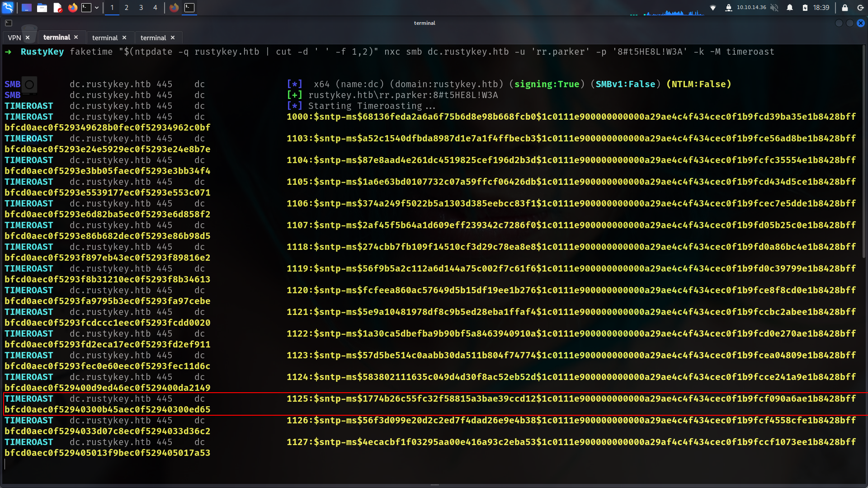This screenshot has height=488, width=868.
Task: Launch the file manager from panel
Action: coord(42,8)
